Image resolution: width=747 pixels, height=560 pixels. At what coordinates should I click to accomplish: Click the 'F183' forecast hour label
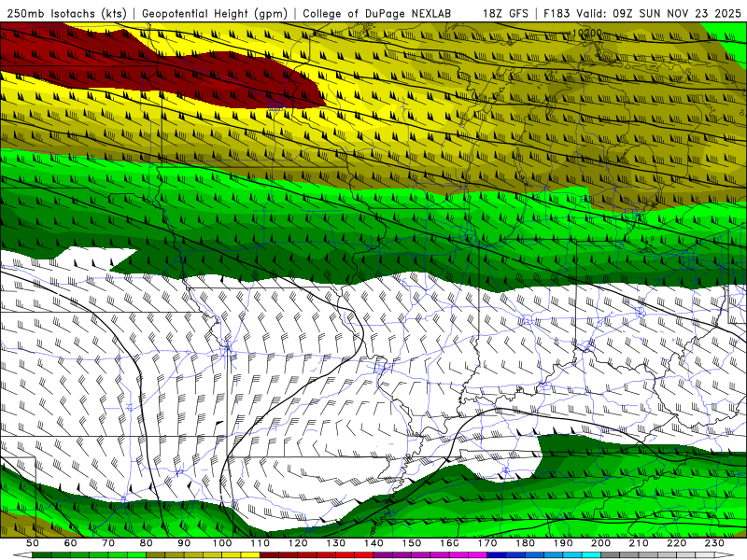(x=557, y=13)
